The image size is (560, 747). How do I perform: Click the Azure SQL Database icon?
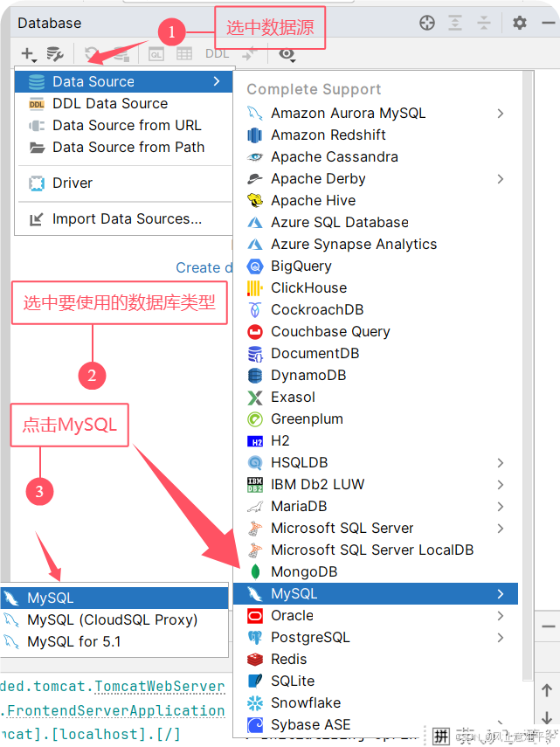(255, 223)
